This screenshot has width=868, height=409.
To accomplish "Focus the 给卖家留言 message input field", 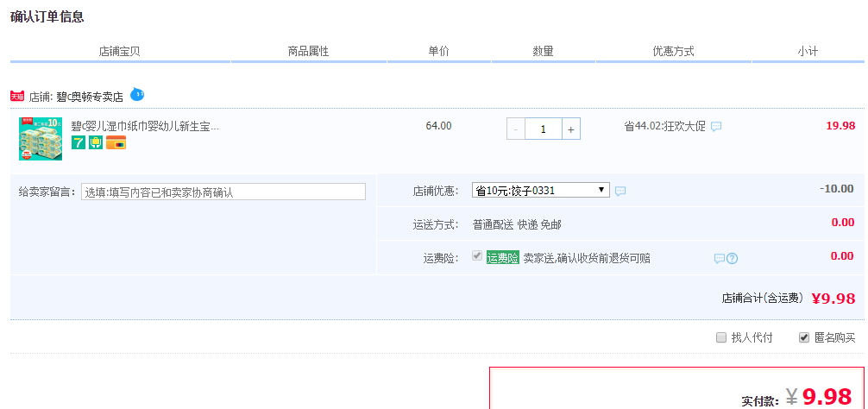I will pyautogui.click(x=223, y=192).
